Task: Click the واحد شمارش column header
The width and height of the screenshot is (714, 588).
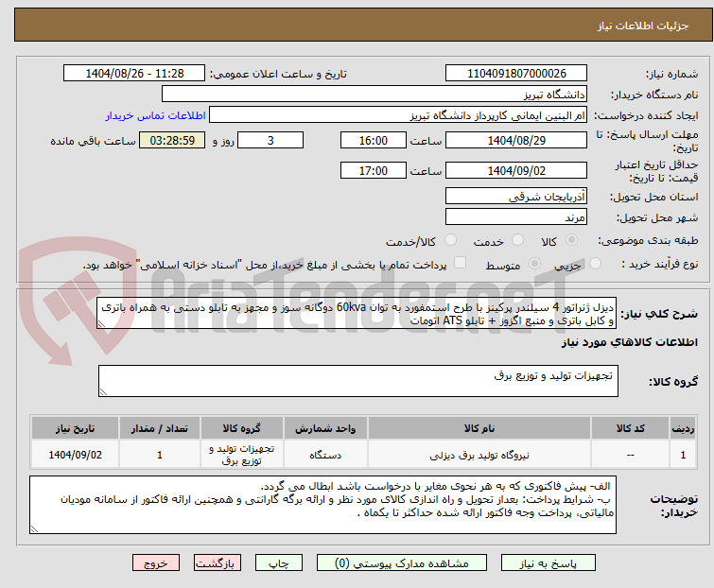Action: [x=325, y=428]
